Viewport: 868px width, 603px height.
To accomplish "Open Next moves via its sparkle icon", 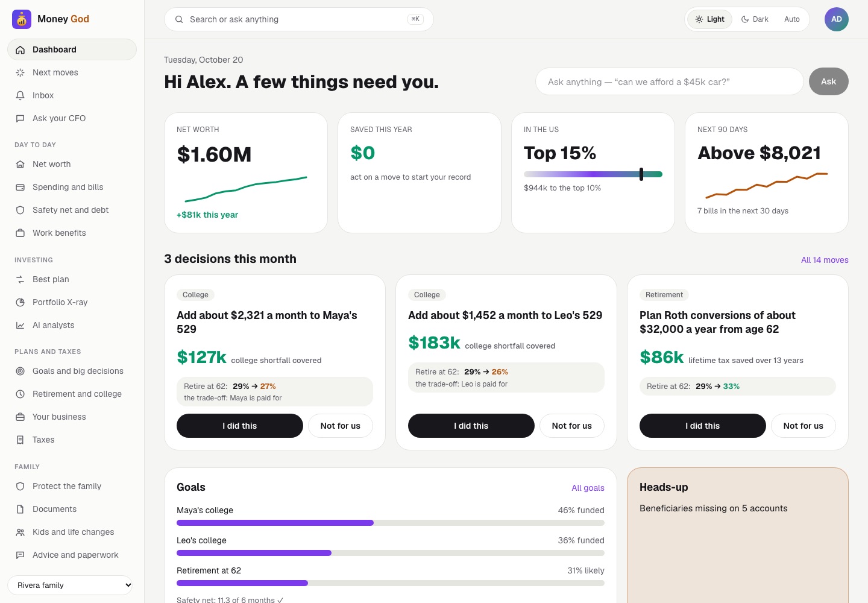I will 20,73.
